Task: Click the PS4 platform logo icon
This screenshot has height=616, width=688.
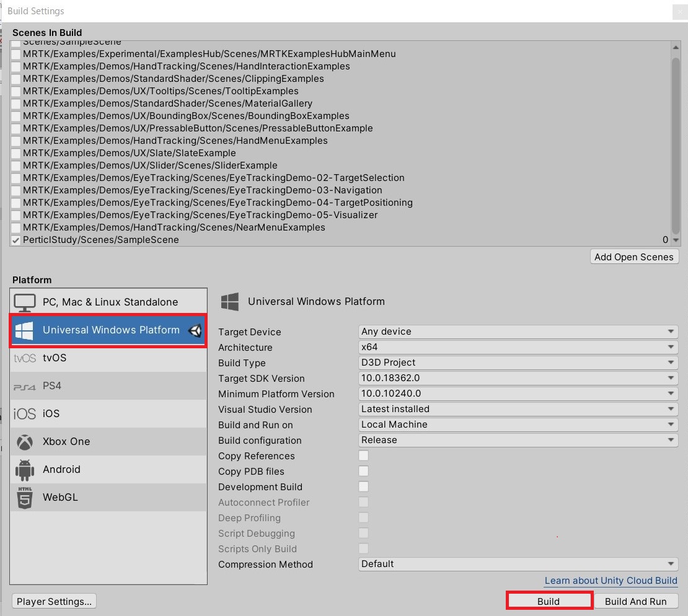Action: (25, 387)
